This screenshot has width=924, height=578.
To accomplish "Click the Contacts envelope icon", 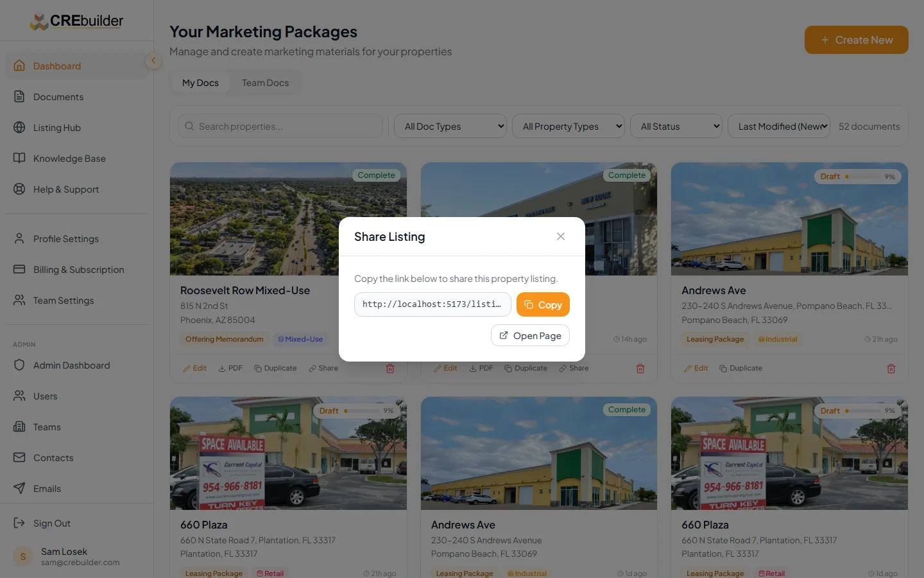I will click(19, 457).
